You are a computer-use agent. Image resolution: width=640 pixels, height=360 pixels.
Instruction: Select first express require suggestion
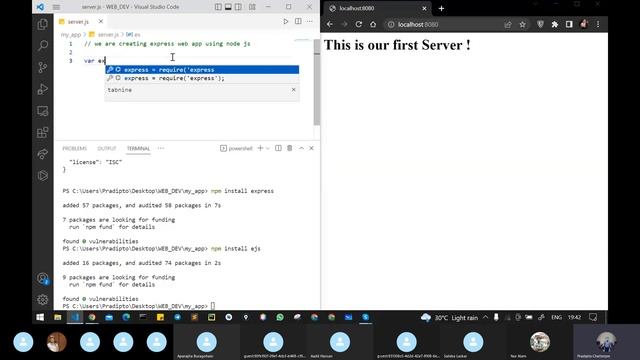tap(202, 69)
